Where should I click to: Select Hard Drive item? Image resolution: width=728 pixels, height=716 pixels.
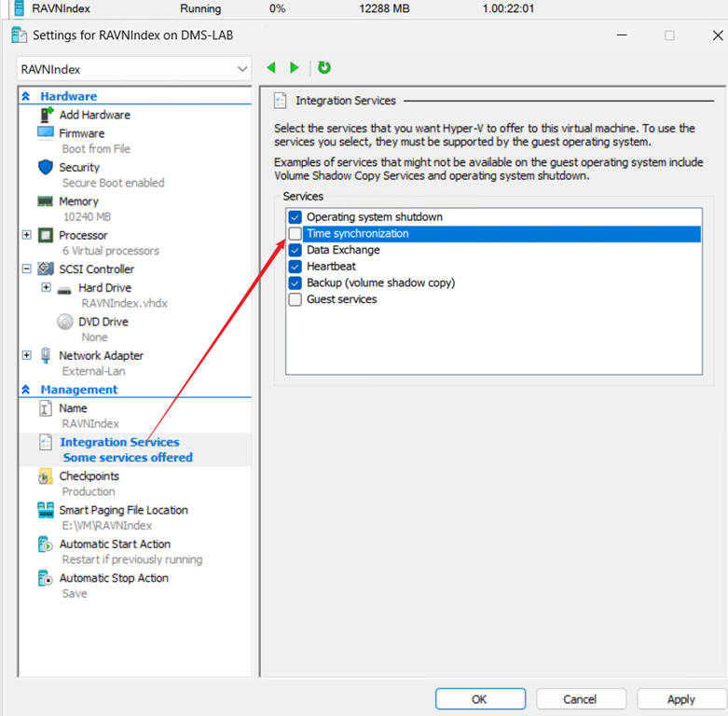tap(105, 288)
